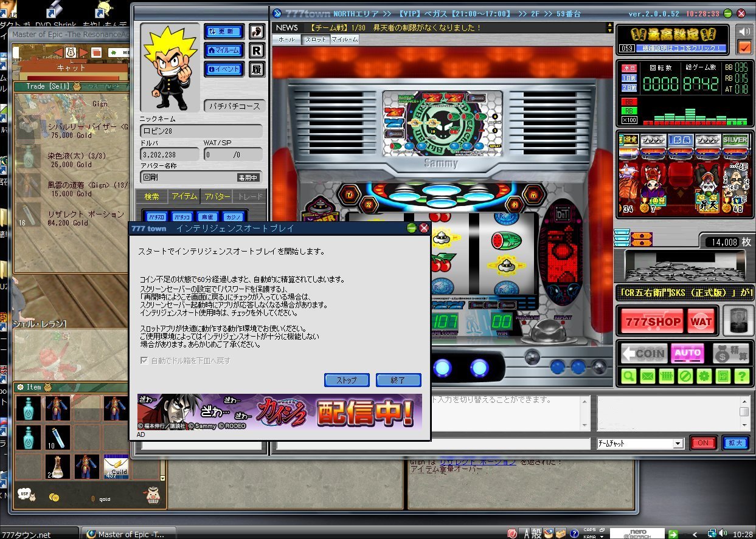Viewport: 756px width, 539px height.
Task: Toggle the speaker sound icon
Action: tap(743, 32)
